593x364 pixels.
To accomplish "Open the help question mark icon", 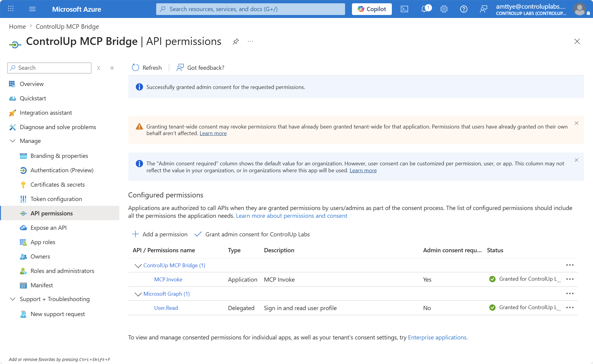I will coord(463,9).
